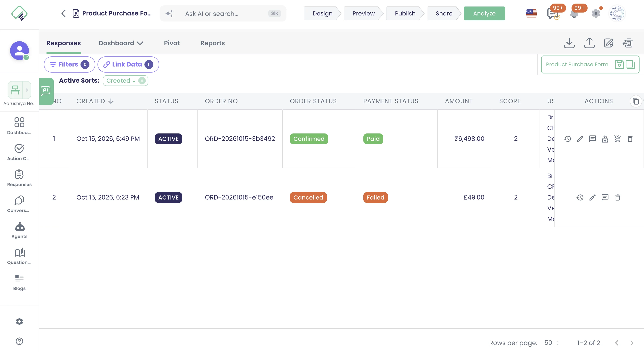Change language via US flag icon
Screen dimensions: 644x352
[531, 13]
